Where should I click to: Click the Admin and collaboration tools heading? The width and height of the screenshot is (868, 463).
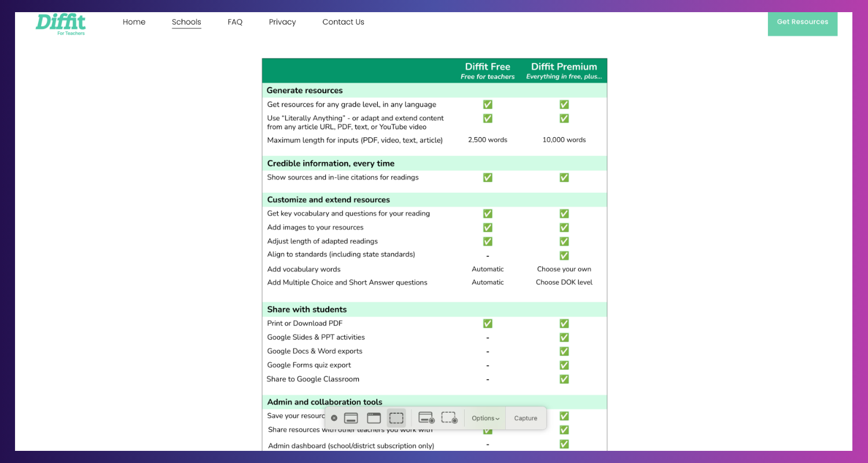325,402
